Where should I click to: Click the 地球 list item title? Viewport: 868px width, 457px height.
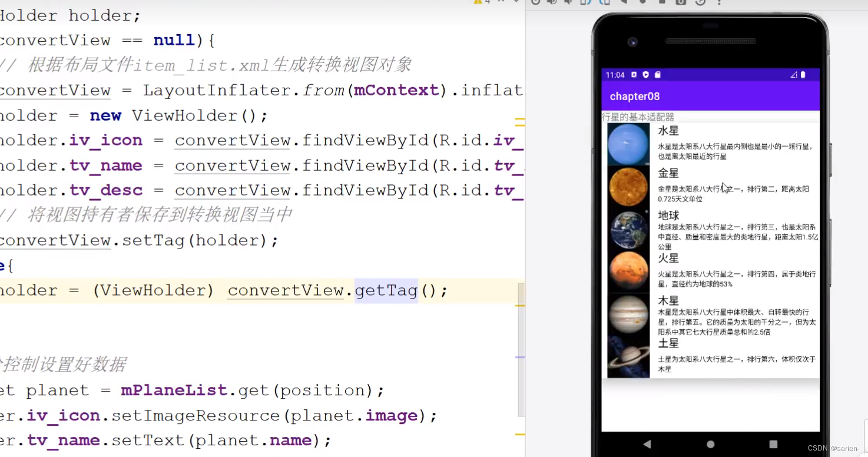pos(668,216)
